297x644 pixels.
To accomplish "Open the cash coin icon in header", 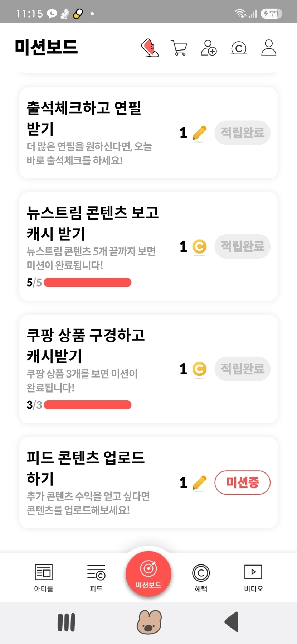I will [239, 48].
